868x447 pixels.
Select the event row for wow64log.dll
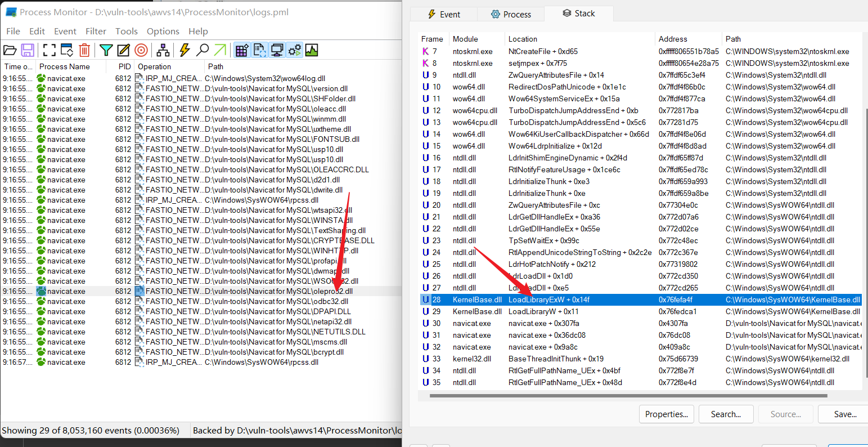click(201, 78)
